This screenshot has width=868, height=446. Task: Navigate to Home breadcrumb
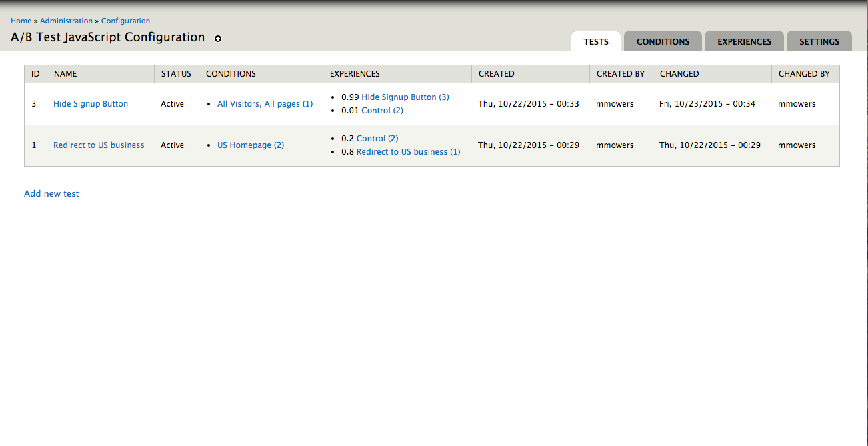(21, 21)
